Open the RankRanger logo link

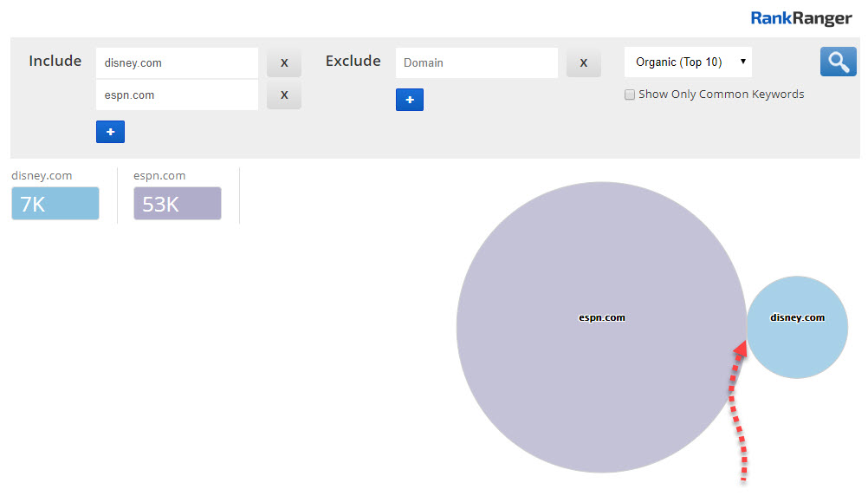tap(800, 17)
